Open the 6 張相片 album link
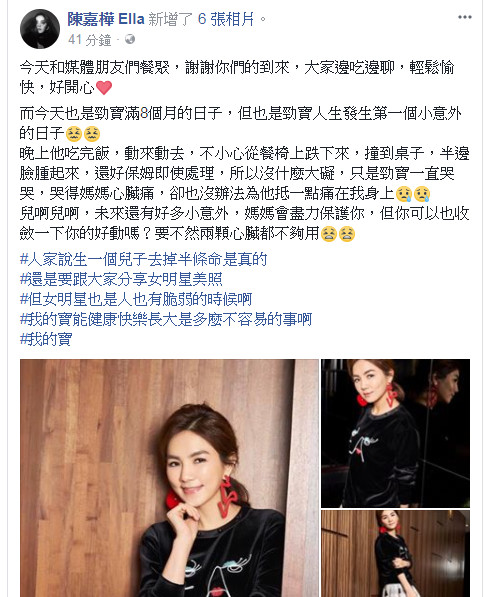The width and height of the screenshot is (493, 597). pos(226,19)
